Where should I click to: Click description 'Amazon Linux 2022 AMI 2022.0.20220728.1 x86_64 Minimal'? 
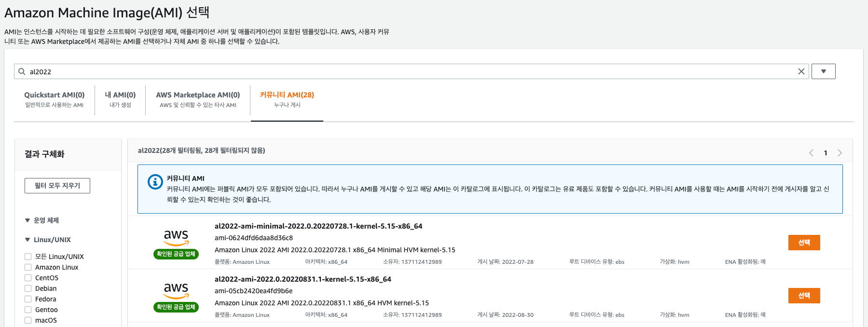335,250
